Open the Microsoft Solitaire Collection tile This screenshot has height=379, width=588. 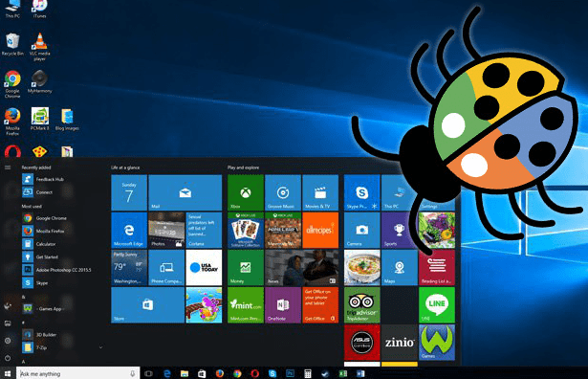tap(246, 230)
